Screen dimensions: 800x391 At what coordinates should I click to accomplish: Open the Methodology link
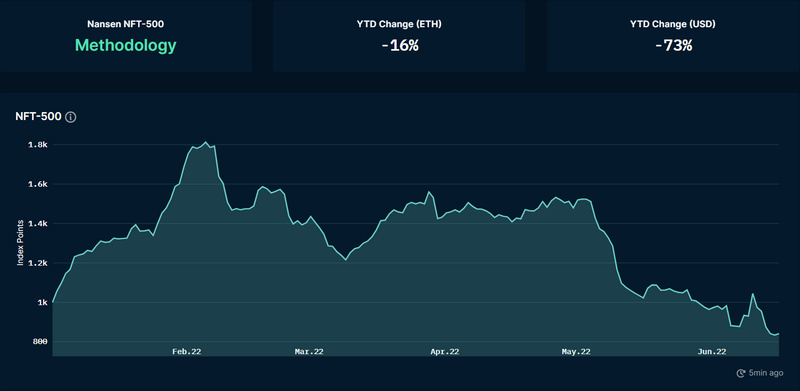click(x=126, y=45)
